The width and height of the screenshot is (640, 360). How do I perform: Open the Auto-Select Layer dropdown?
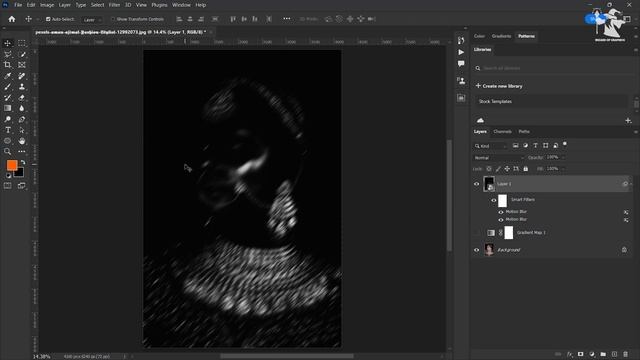(91, 20)
